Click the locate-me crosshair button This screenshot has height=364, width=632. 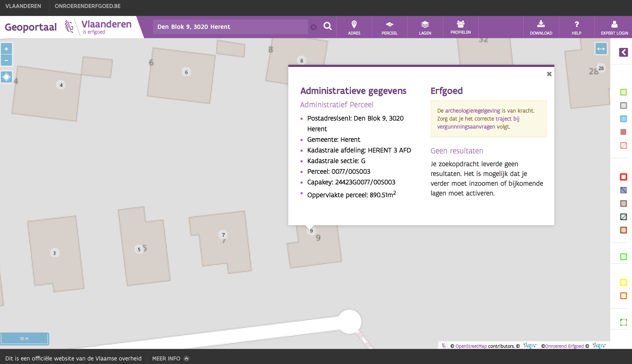tap(6, 77)
